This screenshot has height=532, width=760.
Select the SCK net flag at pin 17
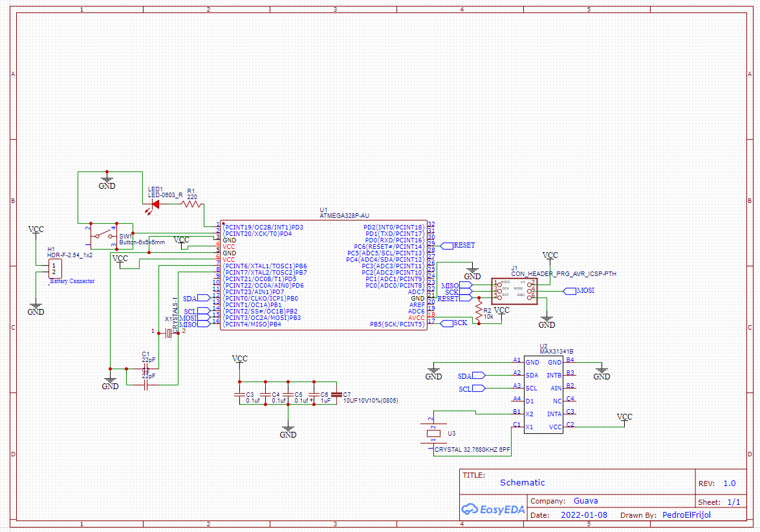click(454, 323)
